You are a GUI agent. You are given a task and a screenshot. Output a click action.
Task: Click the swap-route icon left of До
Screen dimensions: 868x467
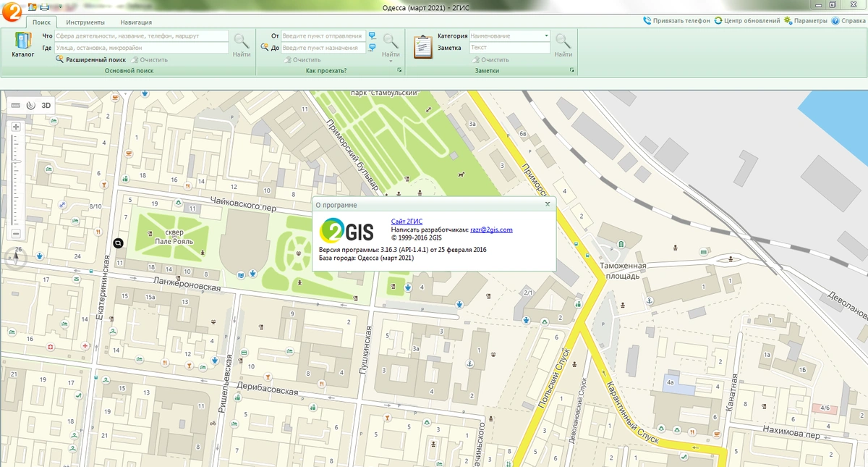265,48
